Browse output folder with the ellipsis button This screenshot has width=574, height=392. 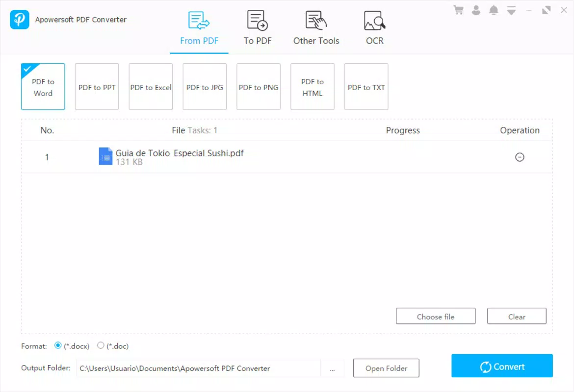332,368
